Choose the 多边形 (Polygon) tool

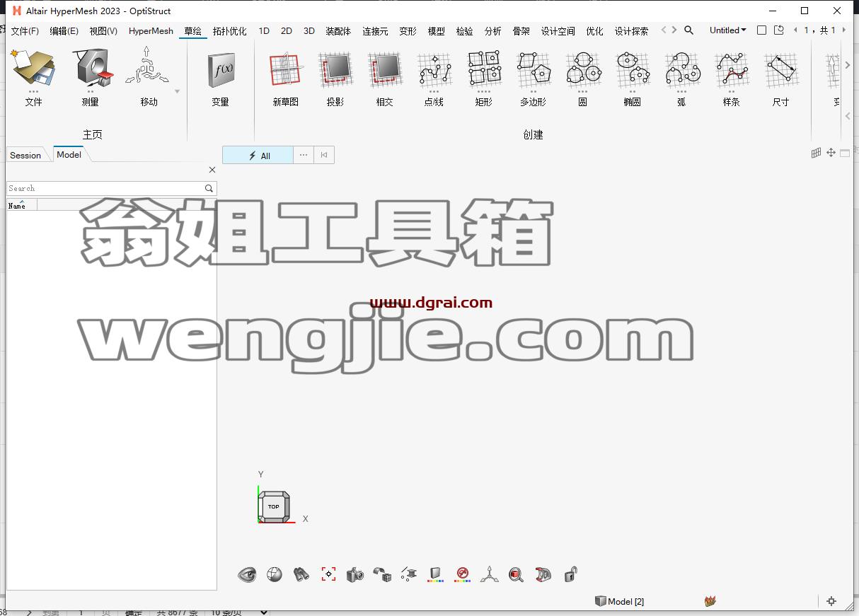coord(534,69)
